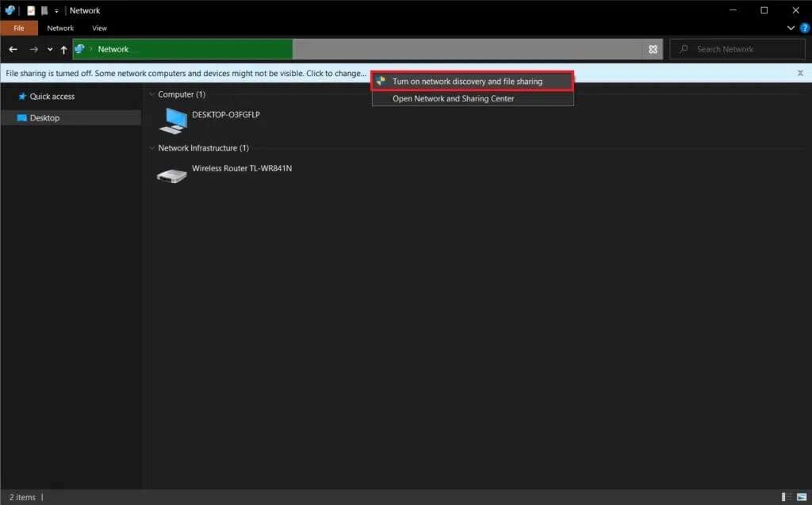Viewport: 812px width, 505px height.
Task: Open the File menu tab
Action: click(x=19, y=28)
